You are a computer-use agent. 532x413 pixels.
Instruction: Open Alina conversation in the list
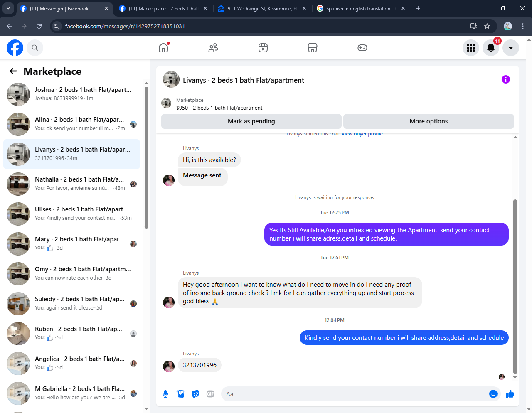(x=71, y=124)
